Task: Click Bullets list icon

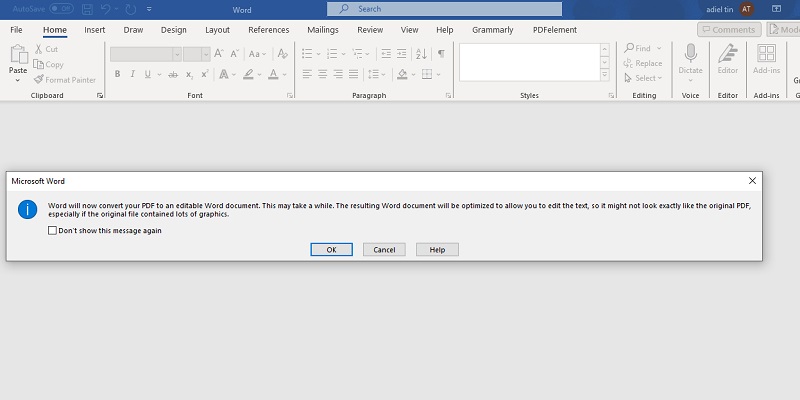Action: tap(307, 54)
